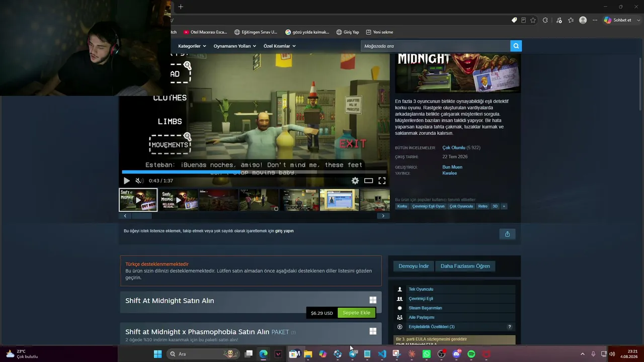Open Spotify from the taskbar
The image size is (644, 362).
coord(471,354)
